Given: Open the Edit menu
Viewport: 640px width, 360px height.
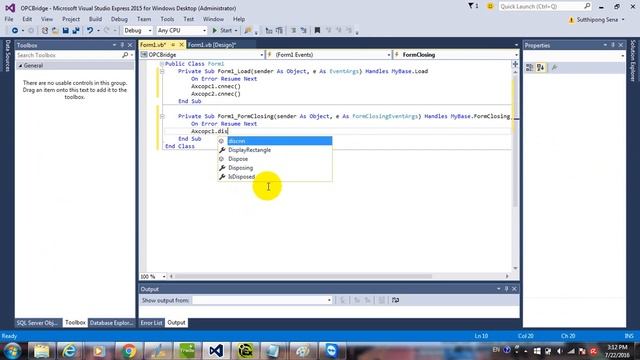Looking at the screenshot, I should [27, 19].
